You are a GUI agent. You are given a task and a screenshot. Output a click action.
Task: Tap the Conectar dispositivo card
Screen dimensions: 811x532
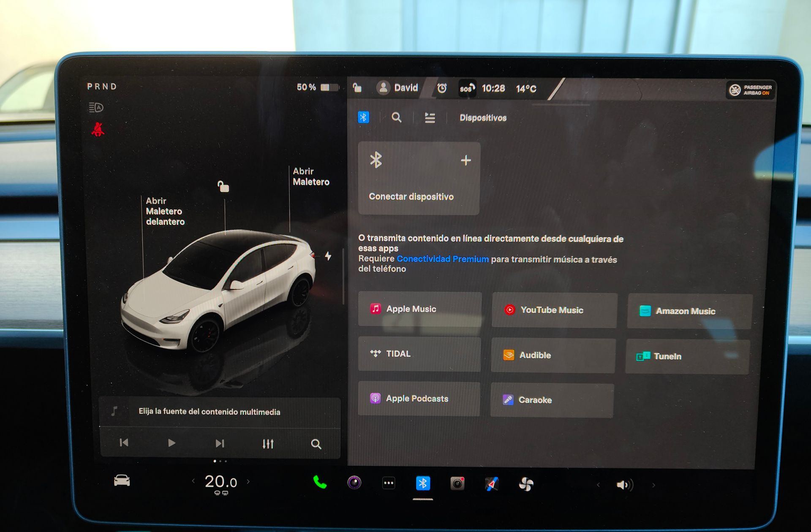coord(419,178)
